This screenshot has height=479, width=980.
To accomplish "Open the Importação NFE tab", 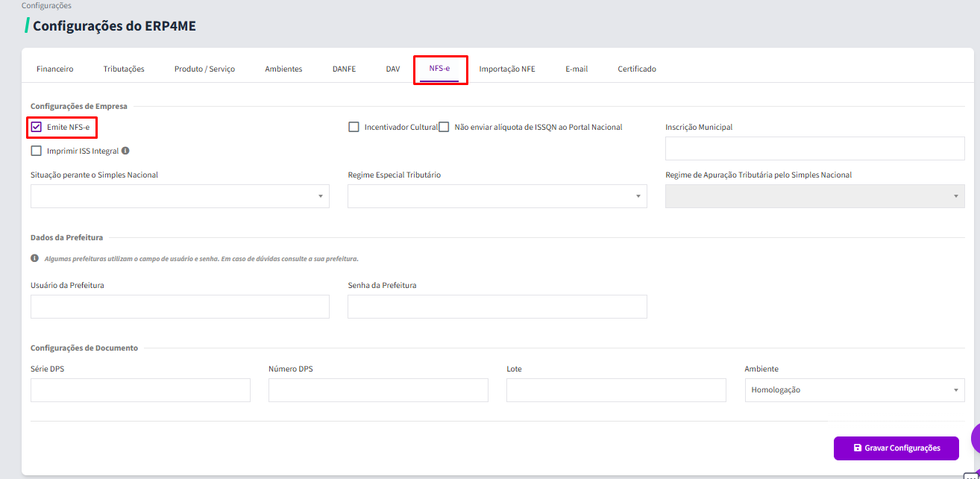I will click(507, 69).
